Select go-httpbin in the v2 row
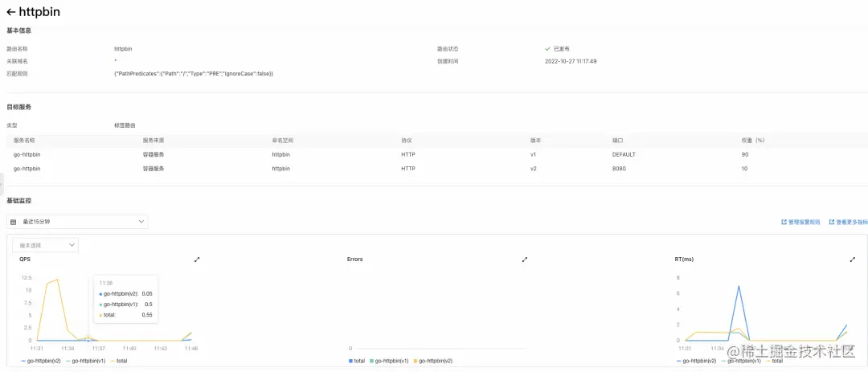Viewport: 868px width, 372px height. [27, 168]
